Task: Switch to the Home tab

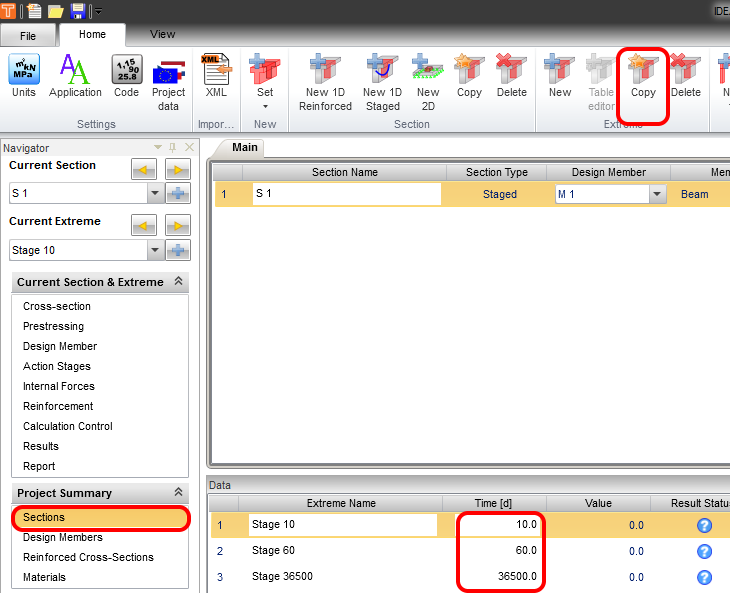Action: click(x=92, y=34)
